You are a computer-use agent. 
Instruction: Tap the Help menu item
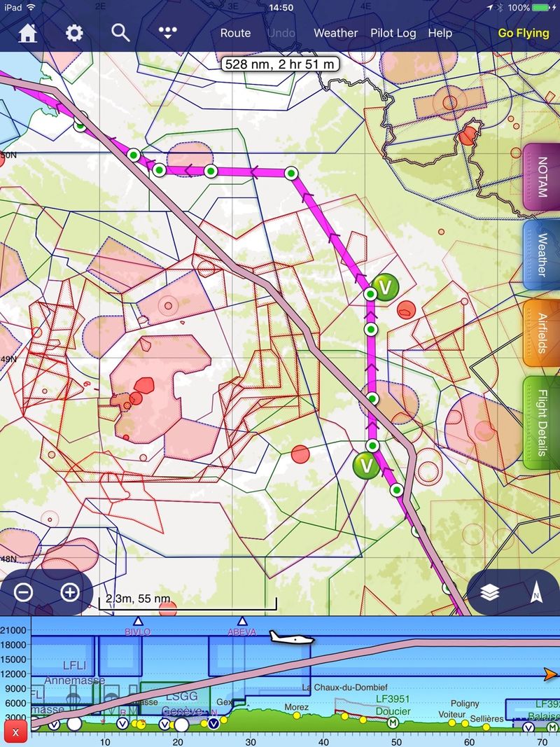(x=440, y=33)
